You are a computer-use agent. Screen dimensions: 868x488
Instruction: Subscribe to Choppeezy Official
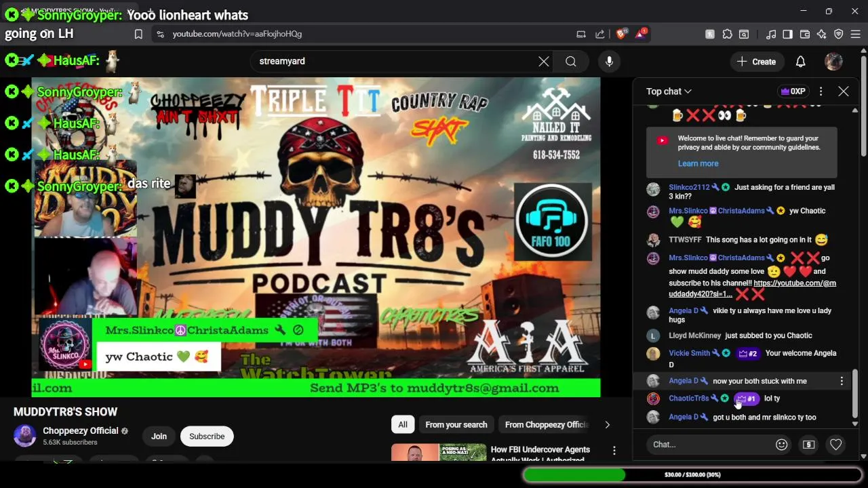pyautogui.click(x=207, y=436)
